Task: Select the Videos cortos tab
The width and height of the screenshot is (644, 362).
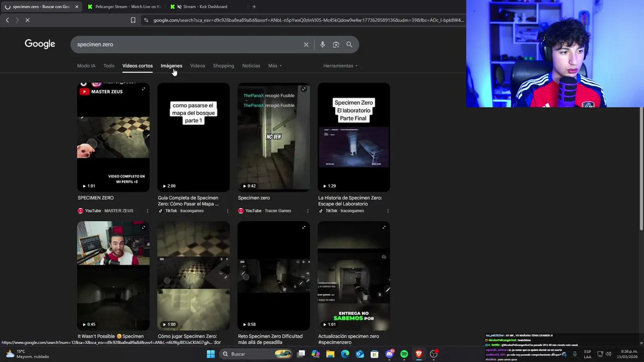Action: coord(137,66)
